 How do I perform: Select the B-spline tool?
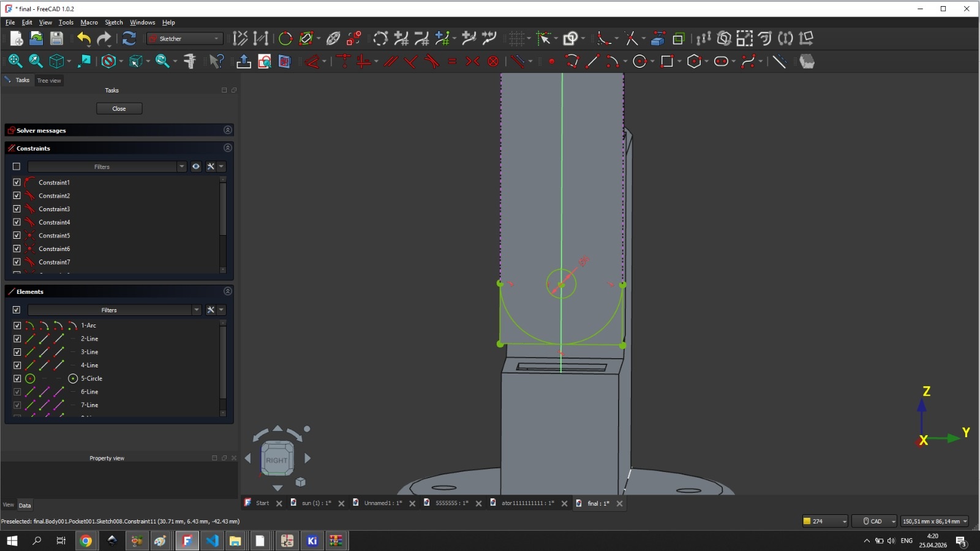click(x=748, y=61)
